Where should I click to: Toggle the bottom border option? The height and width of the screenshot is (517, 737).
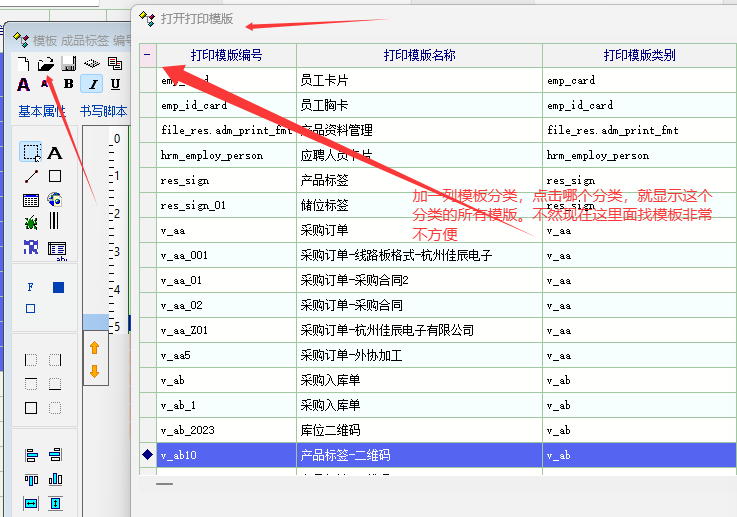tap(55, 384)
